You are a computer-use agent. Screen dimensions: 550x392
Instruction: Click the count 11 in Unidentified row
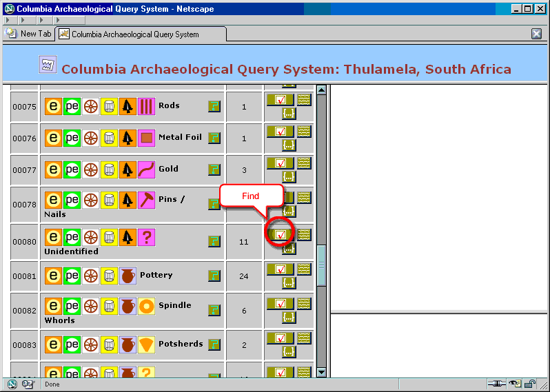244,242
